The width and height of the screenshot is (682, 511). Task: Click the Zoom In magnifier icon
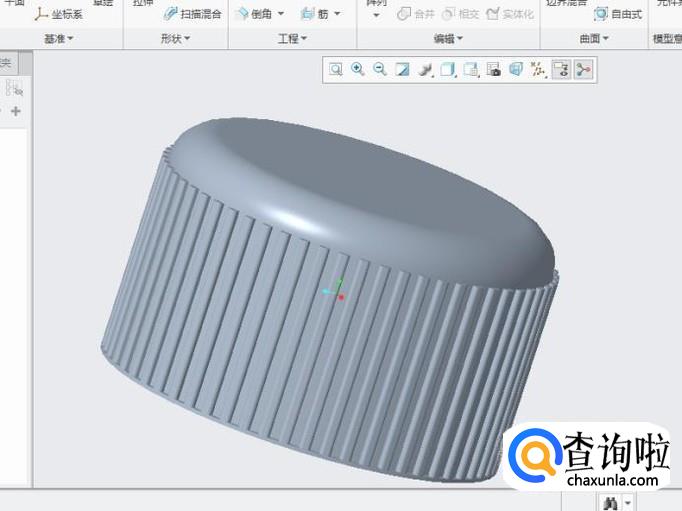coord(358,70)
